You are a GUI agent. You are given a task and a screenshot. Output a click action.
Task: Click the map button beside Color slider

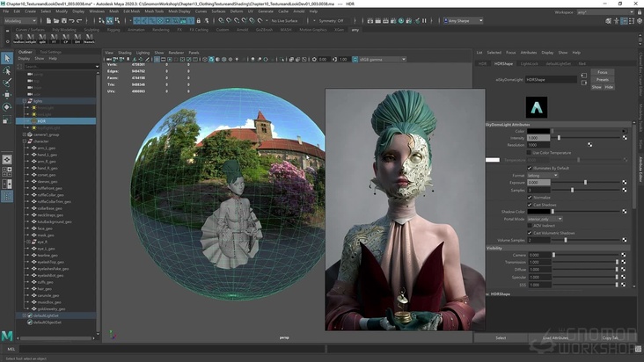coord(625,131)
